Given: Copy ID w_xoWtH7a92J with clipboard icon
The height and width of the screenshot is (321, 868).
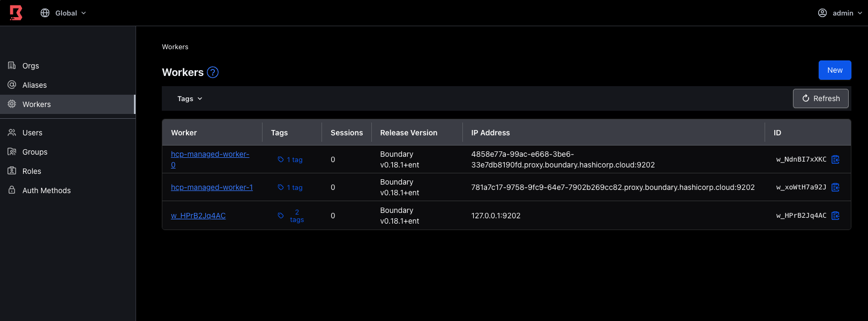Looking at the screenshot, I should tap(835, 187).
